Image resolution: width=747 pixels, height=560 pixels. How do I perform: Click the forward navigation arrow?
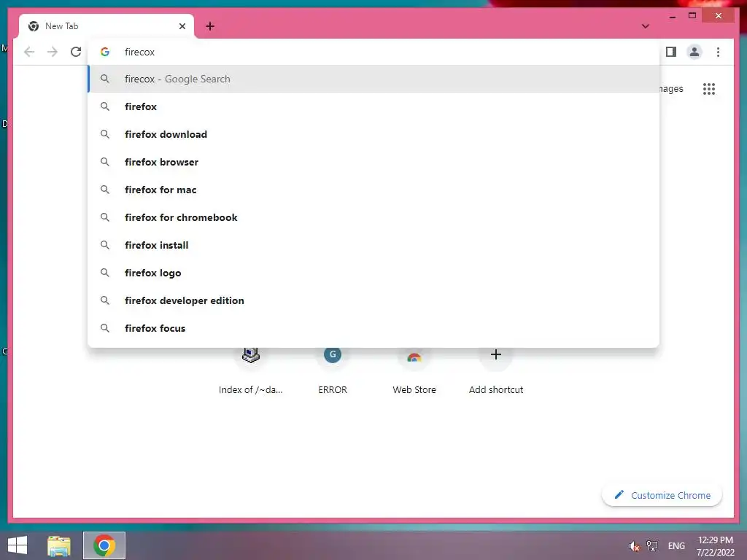pos(53,52)
